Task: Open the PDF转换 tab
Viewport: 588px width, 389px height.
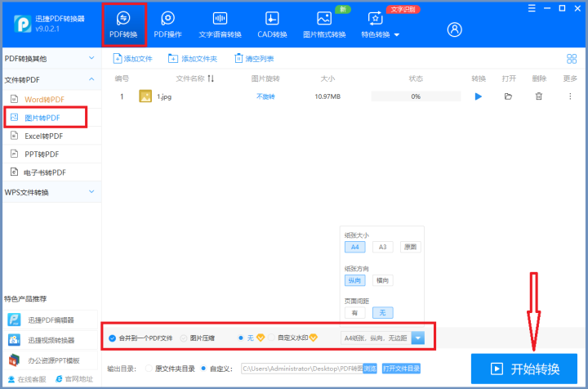Action: (123, 25)
